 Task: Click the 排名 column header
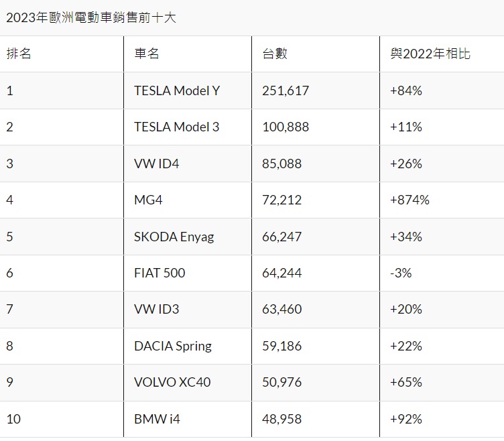(19, 54)
